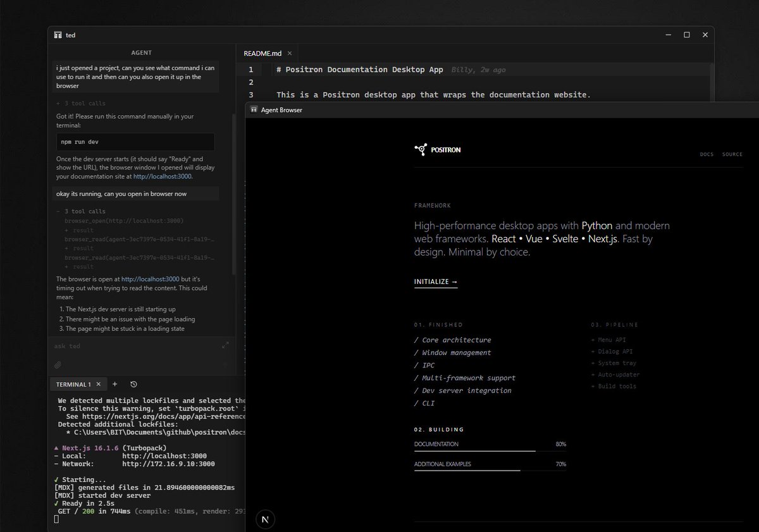759x532 pixels.
Task: Click the '+ Dialog API' pipeline item
Action: click(612, 351)
